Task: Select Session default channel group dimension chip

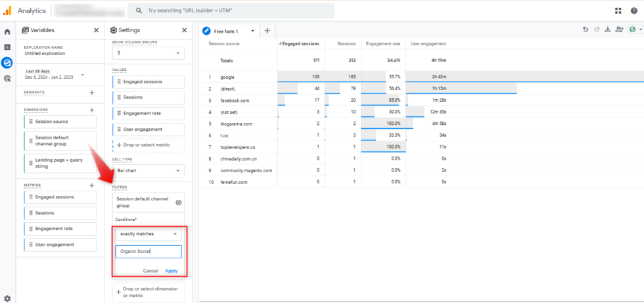Action: 60,141
